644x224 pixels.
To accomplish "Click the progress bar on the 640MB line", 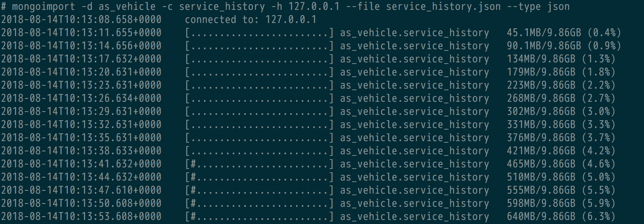I will coord(259,217).
